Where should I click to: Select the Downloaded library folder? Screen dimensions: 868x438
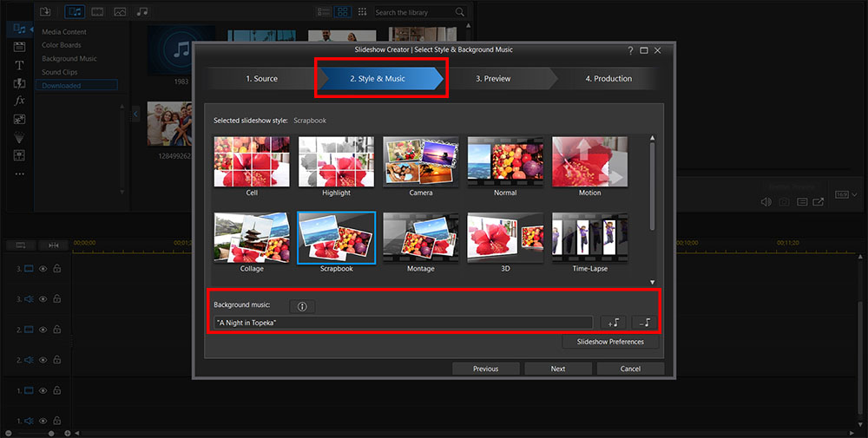(x=77, y=85)
